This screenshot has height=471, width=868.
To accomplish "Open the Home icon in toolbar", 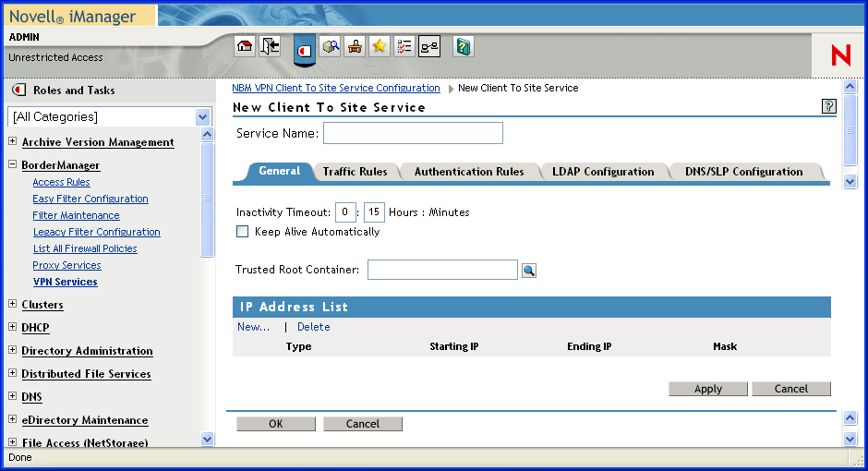I will [x=245, y=46].
